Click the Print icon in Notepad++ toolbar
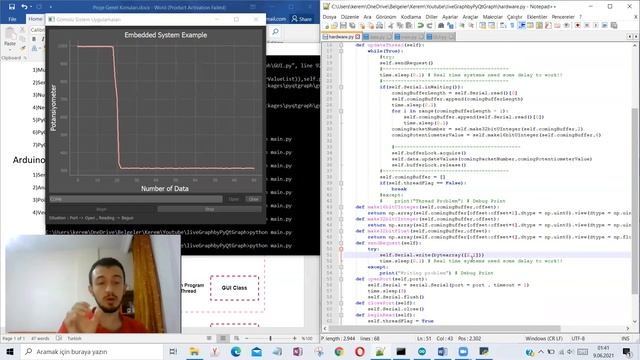This screenshot has width=640, height=360. coord(380,25)
